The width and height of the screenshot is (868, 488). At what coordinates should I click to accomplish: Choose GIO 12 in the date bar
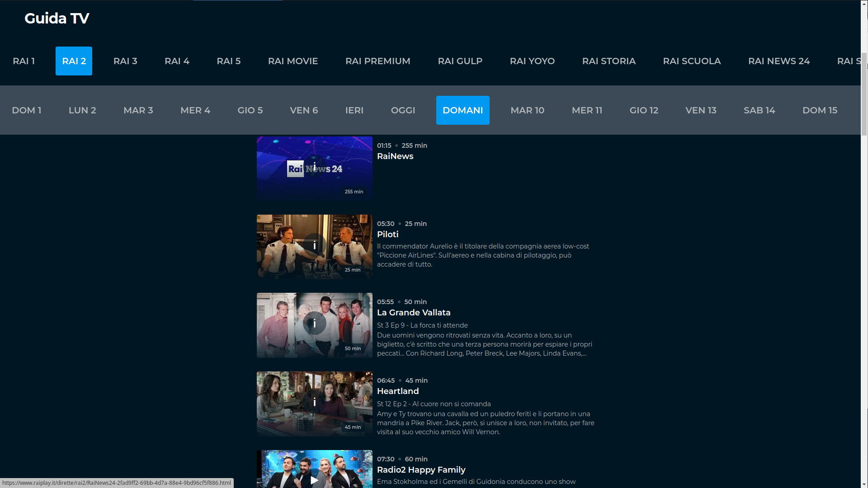[x=644, y=110]
